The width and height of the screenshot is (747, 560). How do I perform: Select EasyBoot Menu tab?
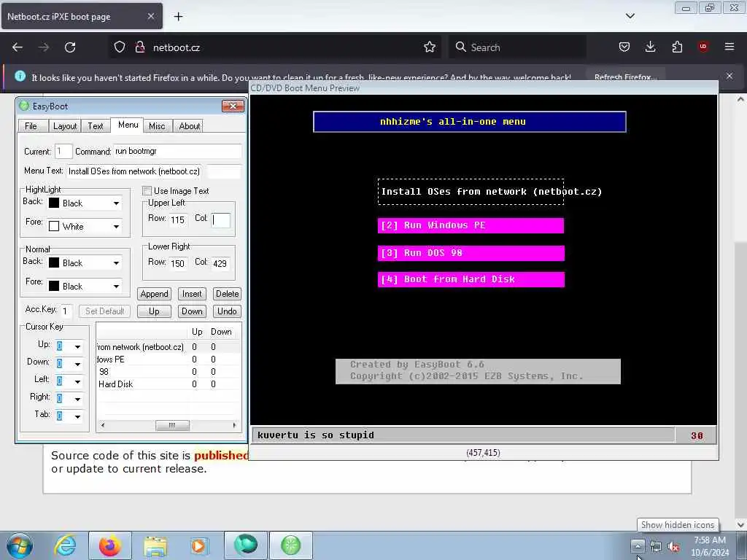[128, 125]
